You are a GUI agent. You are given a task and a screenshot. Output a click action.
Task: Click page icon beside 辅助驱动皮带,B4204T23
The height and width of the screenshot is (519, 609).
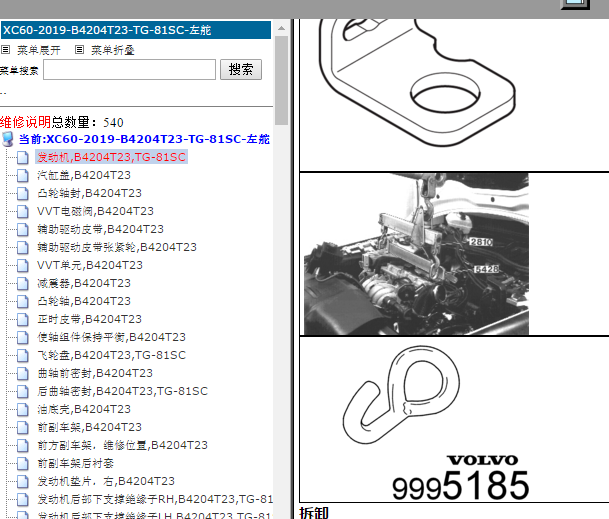click(23, 229)
